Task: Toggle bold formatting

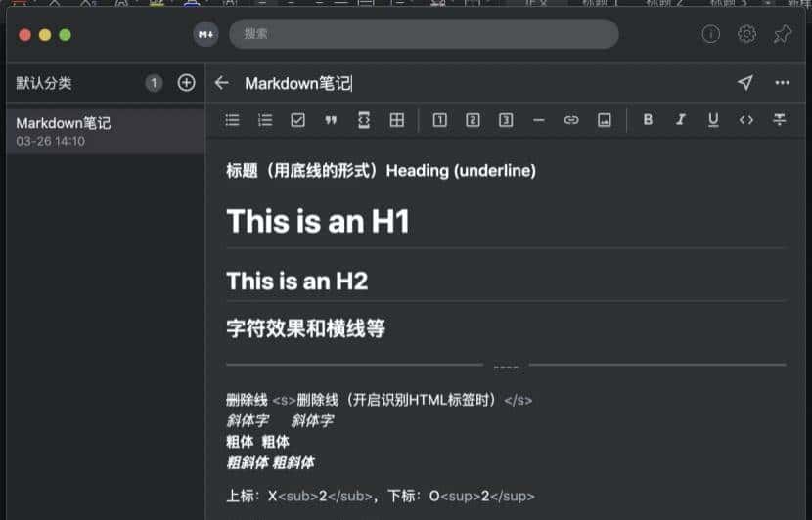Action: 648,119
